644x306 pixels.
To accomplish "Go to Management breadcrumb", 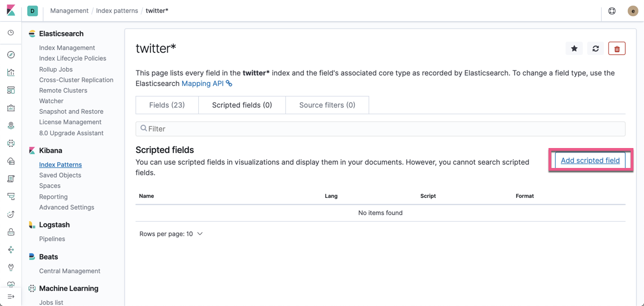I will pos(69,11).
